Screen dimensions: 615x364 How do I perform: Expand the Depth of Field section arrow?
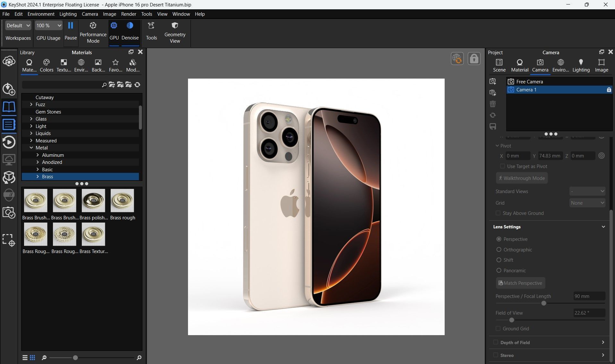click(x=603, y=342)
